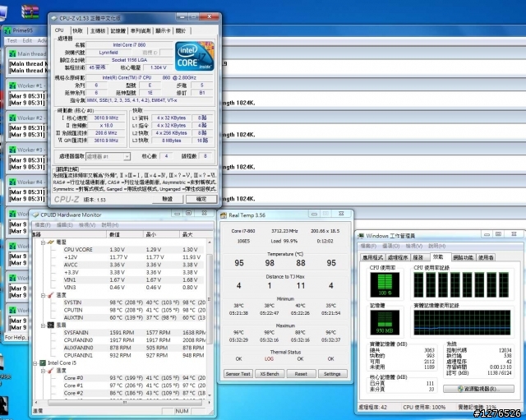Click the voltage (電壓) lightning icon in HWMonitor
526x420 pixels.
(x=51, y=242)
